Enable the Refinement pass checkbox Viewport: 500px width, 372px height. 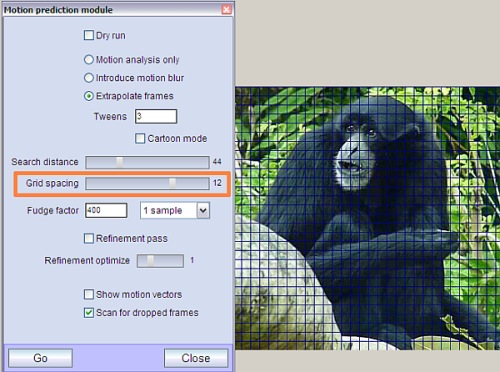89,238
